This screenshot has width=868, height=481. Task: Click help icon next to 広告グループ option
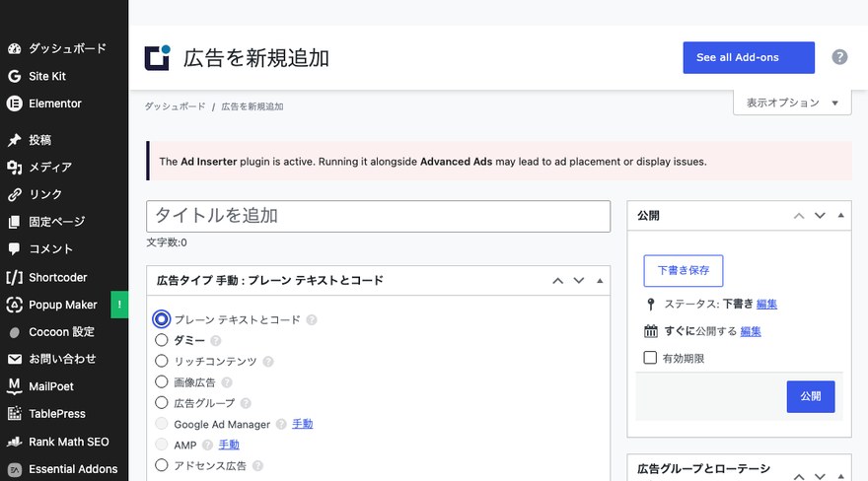click(246, 403)
